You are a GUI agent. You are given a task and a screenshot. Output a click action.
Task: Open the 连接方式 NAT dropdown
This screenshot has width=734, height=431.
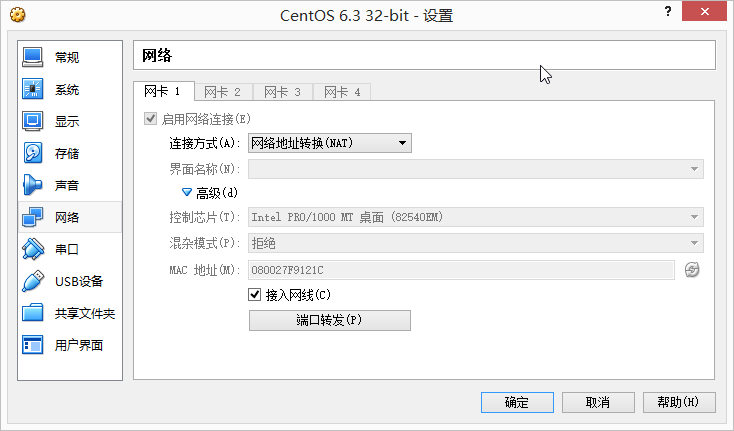click(x=329, y=143)
